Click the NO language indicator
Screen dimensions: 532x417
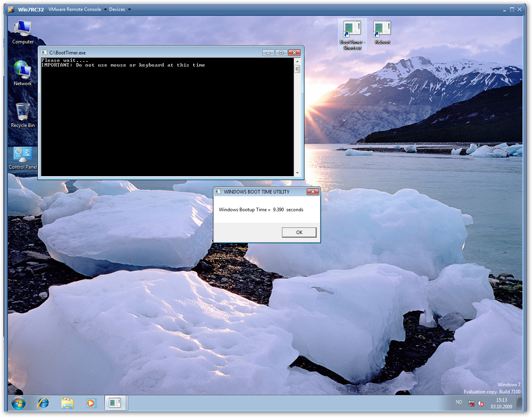pos(459,402)
